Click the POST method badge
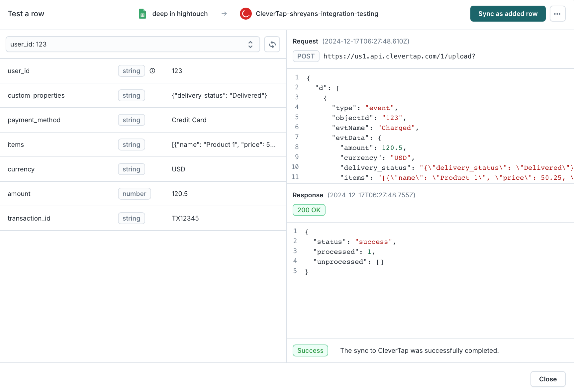 306,56
